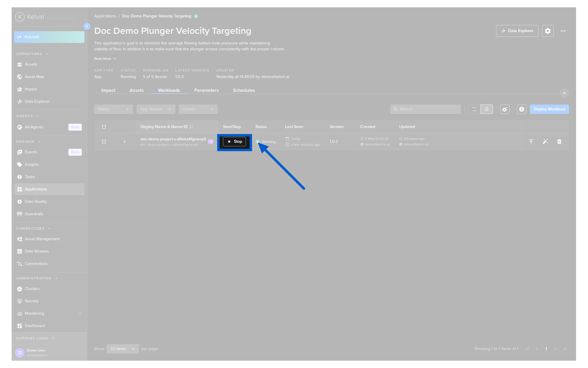Click Deploy Workload button
588x368 pixels.
pos(549,109)
